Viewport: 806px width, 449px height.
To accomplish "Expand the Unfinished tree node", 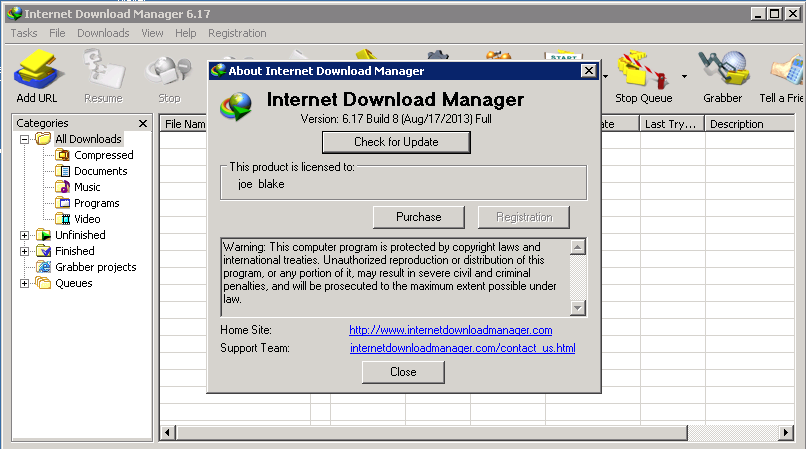I will (24, 236).
